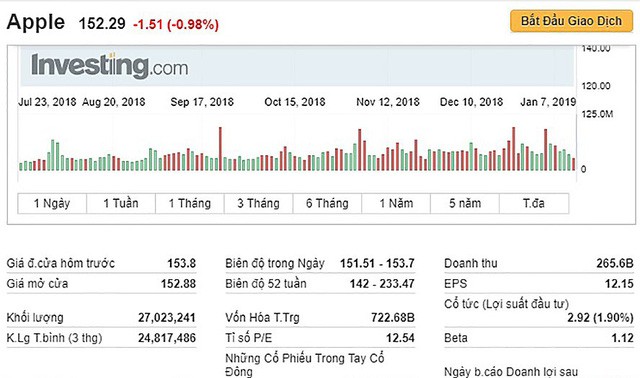Select the 1 Ngày time range
This screenshot has width=640, height=378.
click(x=52, y=203)
